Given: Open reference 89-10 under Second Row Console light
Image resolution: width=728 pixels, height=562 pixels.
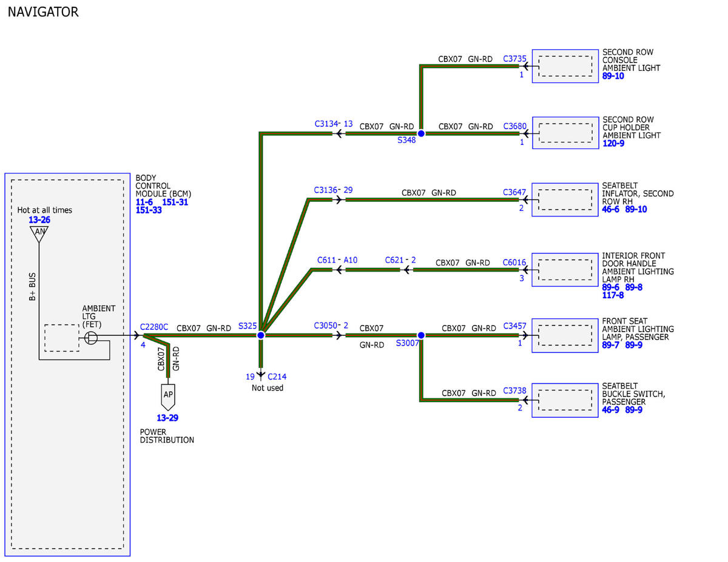Looking at the screenshot, I should pos(613,76).
